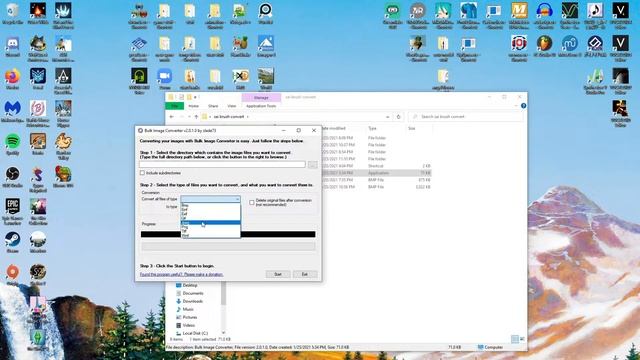Go up one folder in Explorer
Image resolution: width=640 pixels, height=360 pixels.
point(196,117)
